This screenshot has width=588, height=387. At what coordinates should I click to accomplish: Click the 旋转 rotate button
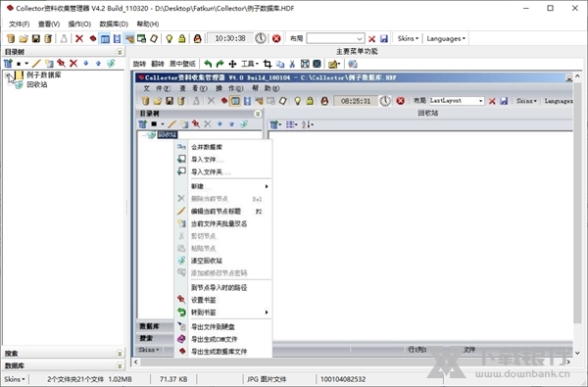click(139, 64)
